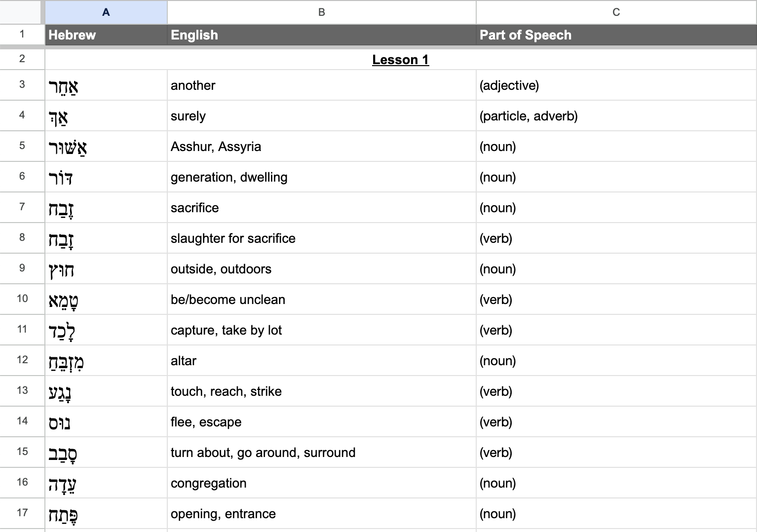
Task: Select '(noun)' cell in congregation row
Action: click(x=616, y=483)
